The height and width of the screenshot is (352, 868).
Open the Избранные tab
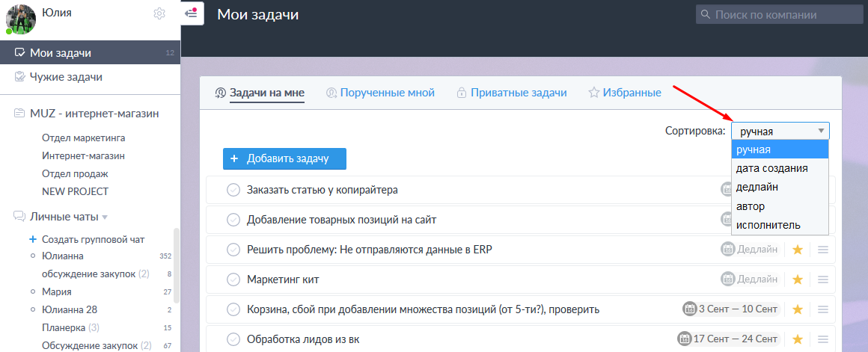tap(625, 93)
